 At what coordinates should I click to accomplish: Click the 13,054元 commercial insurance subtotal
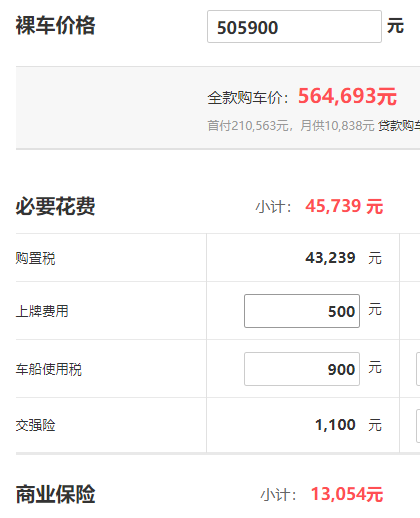[347, 494]
